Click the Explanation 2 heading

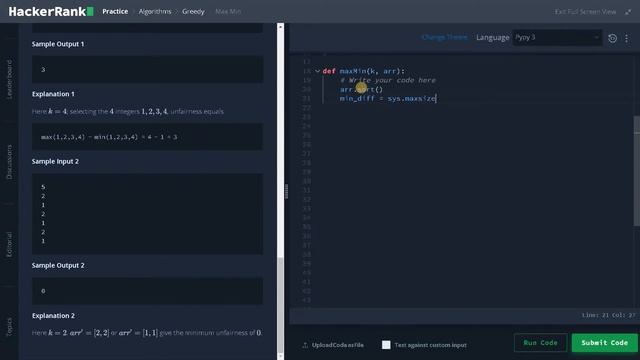point(53,316)
